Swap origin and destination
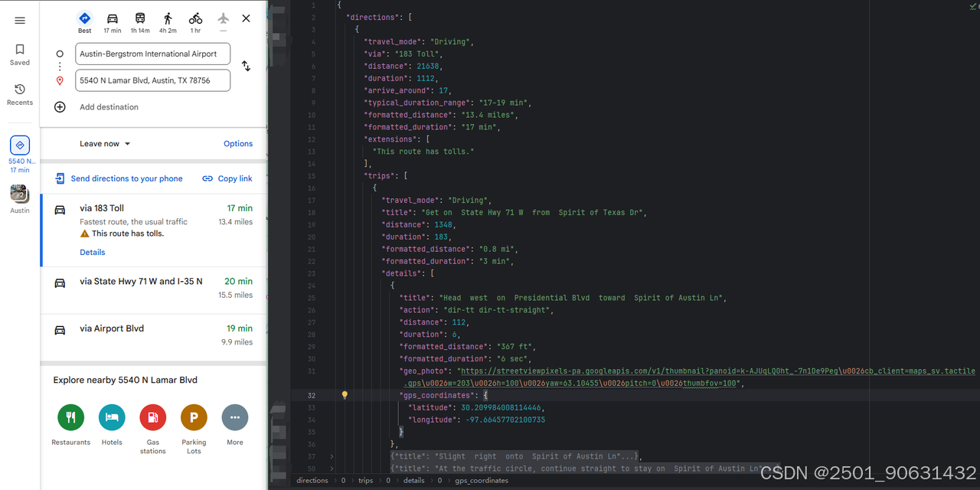The height and width of the screenshot is (490, 980). point(246,67)
